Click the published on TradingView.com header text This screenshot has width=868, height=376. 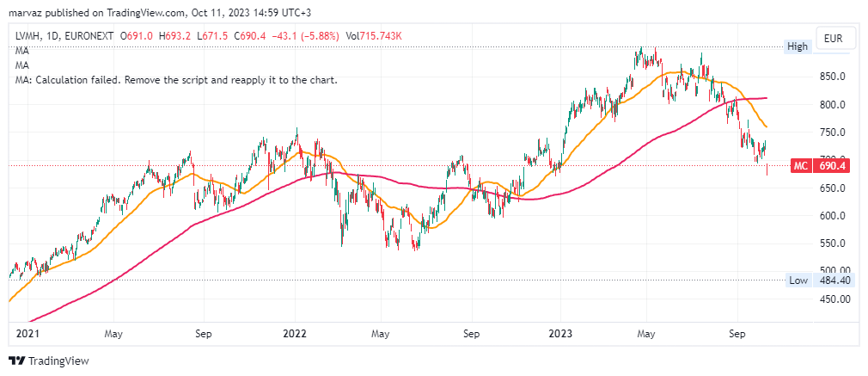point(110,12)
